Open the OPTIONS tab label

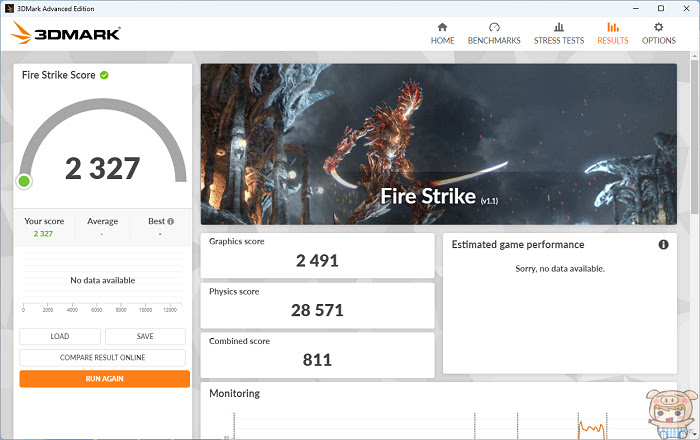tap(658, 41)
